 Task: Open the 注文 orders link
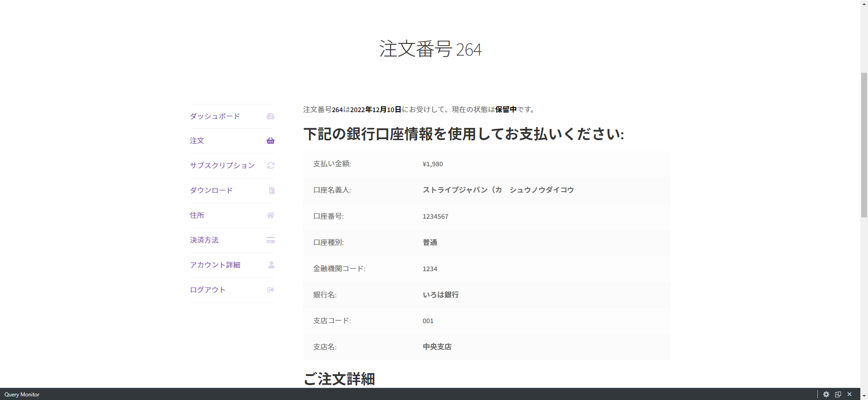pyautogui.click(x=197, y=141)
